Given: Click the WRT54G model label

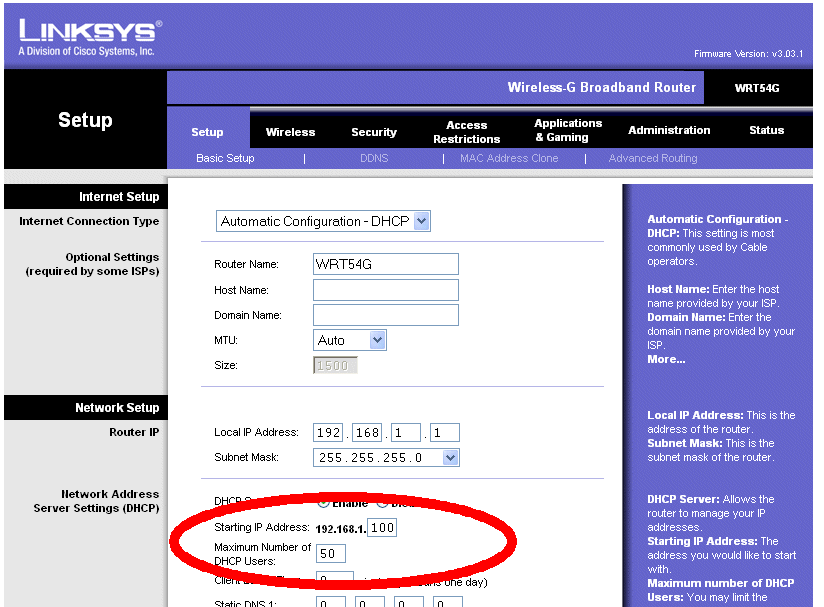Looking at the screenshot, I should pos(757,88).
